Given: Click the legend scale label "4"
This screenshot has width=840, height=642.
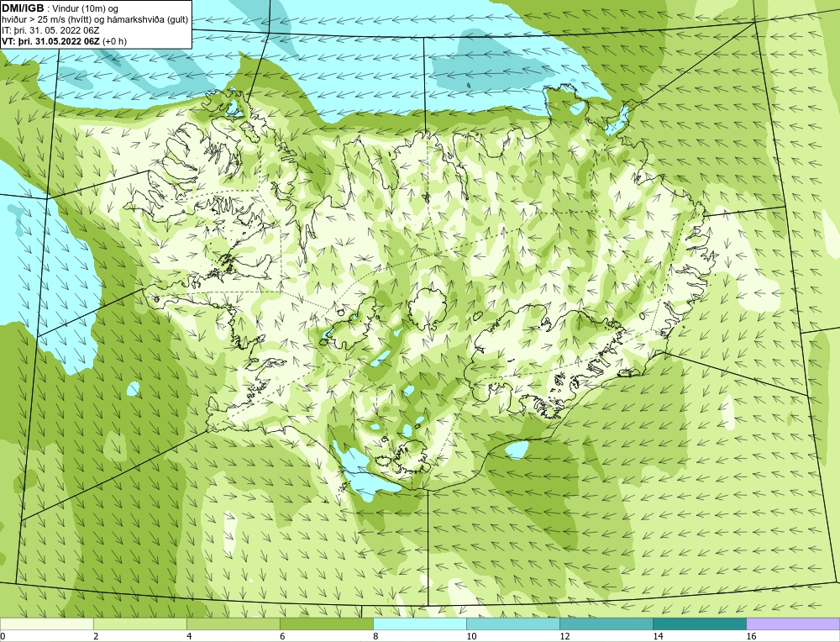Looking at the screenshot, I should click(189, 636).
